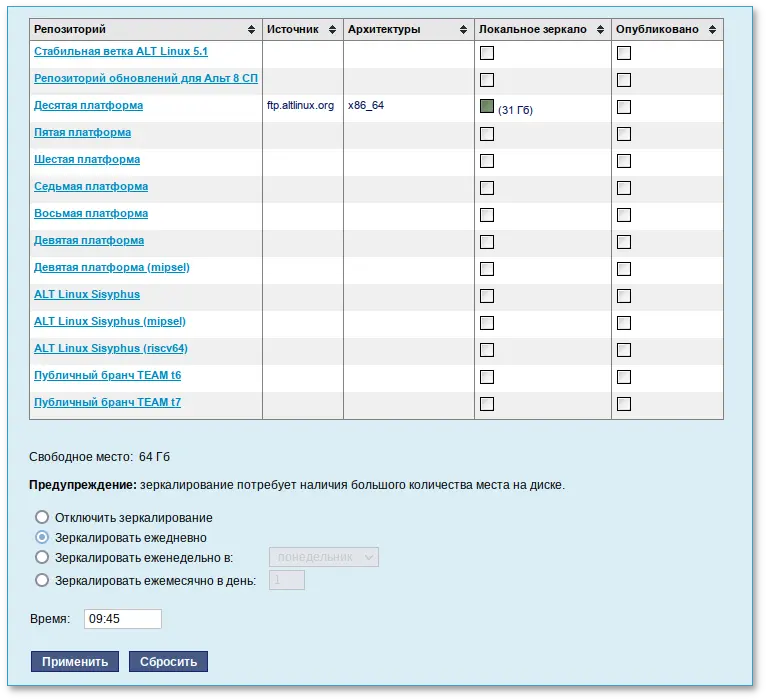Screen dimensions: 766x700
Task: Open ALT Linux Sisyphus (mipsel) link
Action: click(x=110, y=321)
